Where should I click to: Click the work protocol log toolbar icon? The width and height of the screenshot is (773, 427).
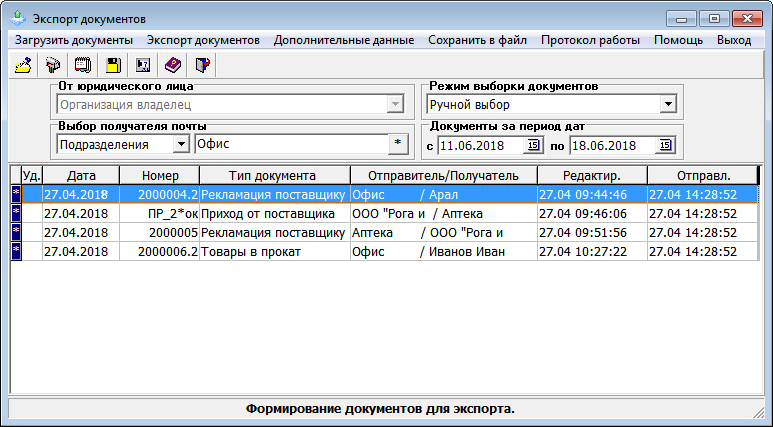click(143, 65)
